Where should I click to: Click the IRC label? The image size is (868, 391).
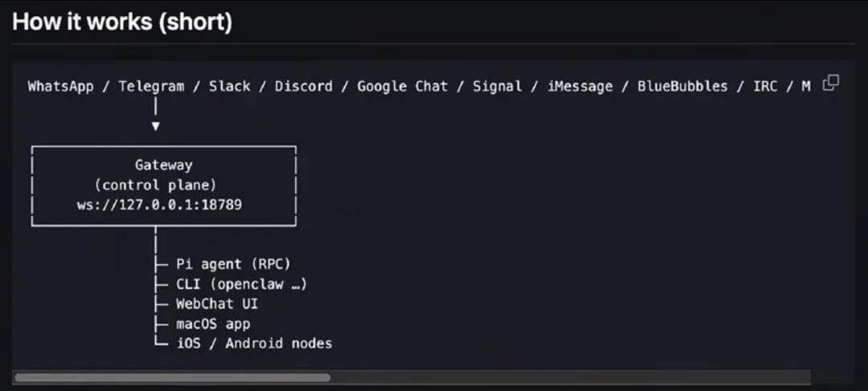tap(765, 86)
